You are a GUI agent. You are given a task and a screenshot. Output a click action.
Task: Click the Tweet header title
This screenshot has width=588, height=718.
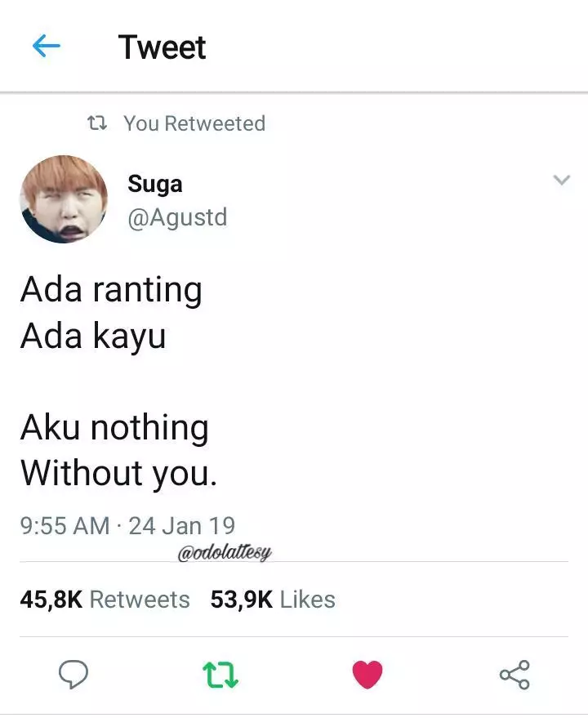163,47
